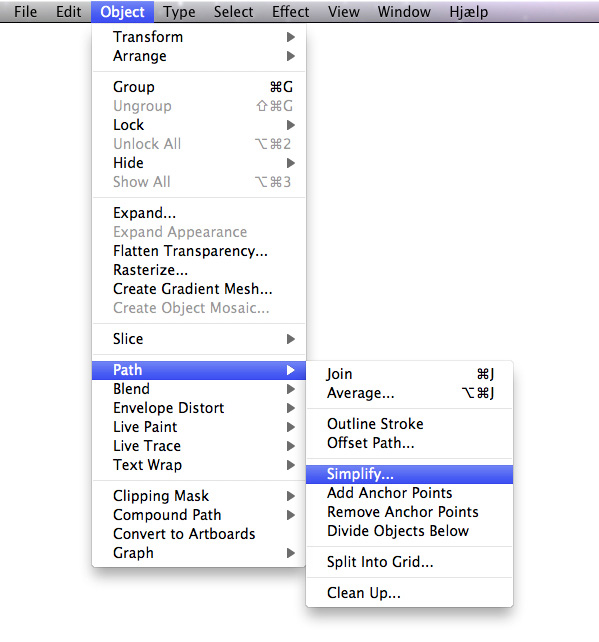Open the Transform submenu
The width and height of the screenshot is (599, 642).
(x=199, y=37)
